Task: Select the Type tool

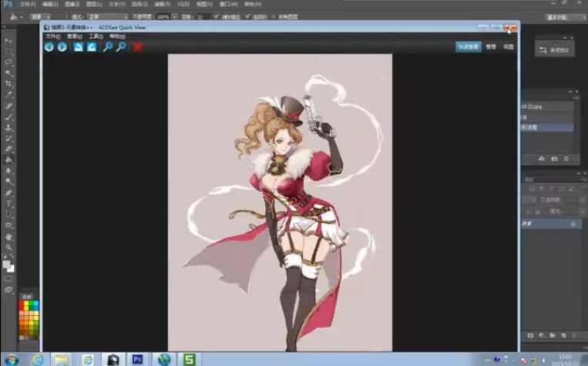Action: 8,203
